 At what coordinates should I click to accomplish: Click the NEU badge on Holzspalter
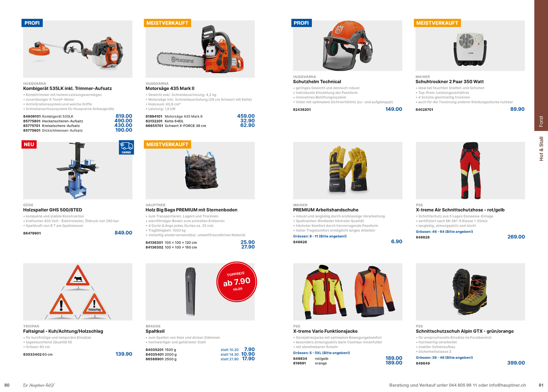29,144
